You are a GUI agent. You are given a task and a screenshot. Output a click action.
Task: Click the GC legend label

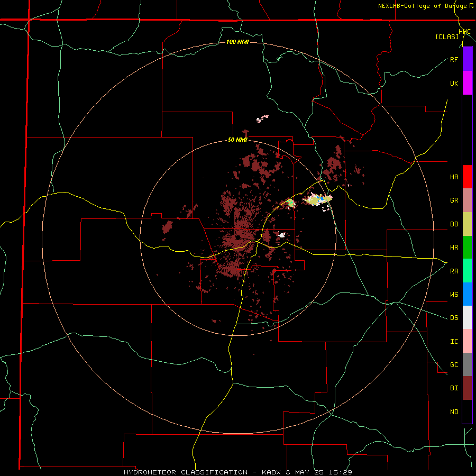(x=454, y=365)
